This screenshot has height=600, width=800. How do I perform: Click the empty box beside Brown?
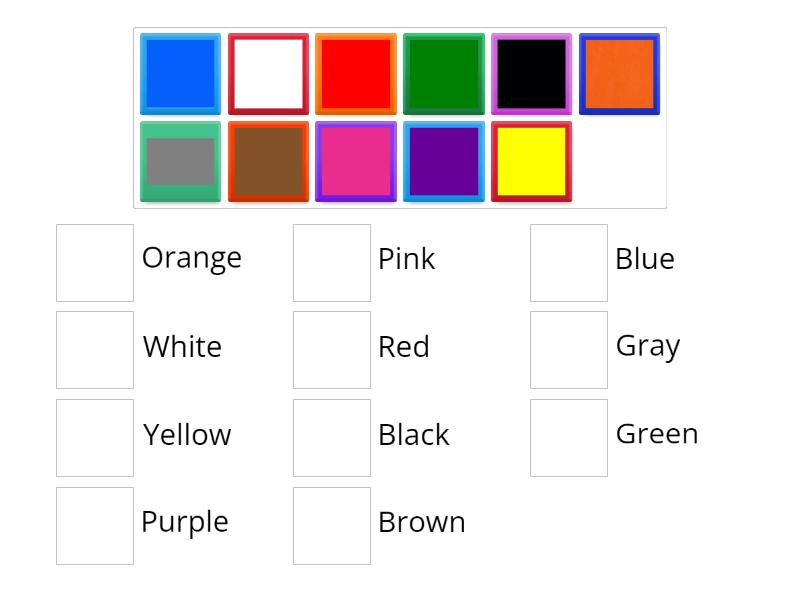(x=331, y=524)
